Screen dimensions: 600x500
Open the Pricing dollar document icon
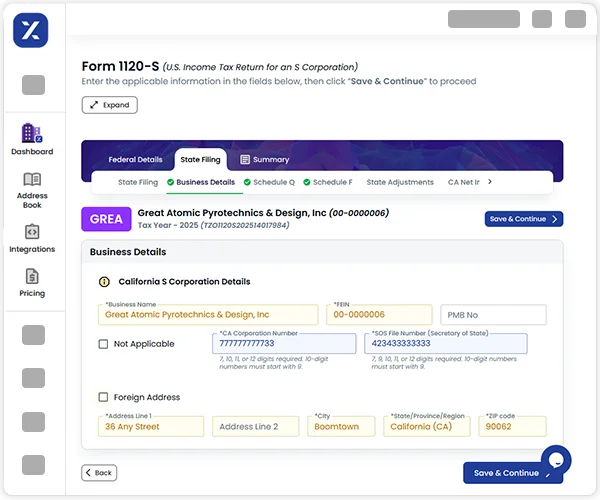click(32, 276)
